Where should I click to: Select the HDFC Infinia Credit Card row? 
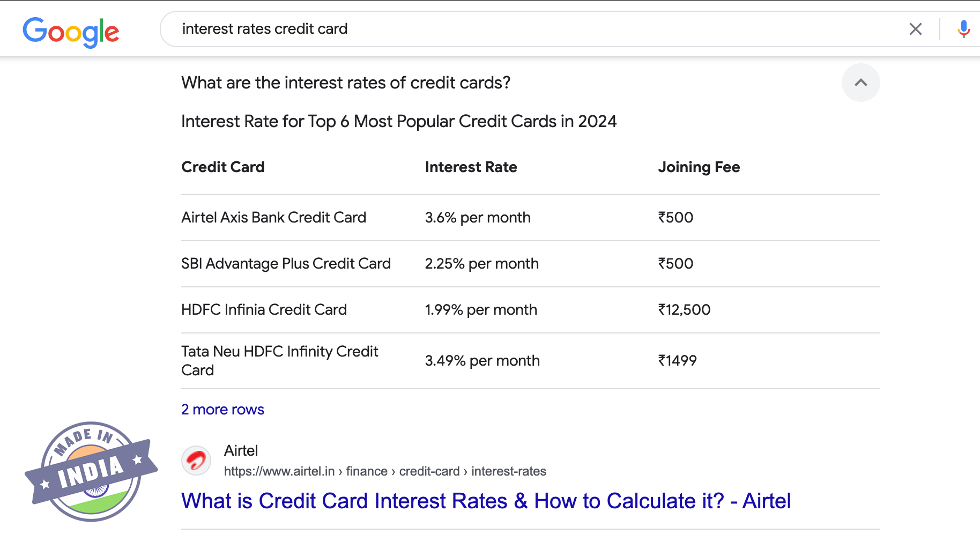pos(264,310)
